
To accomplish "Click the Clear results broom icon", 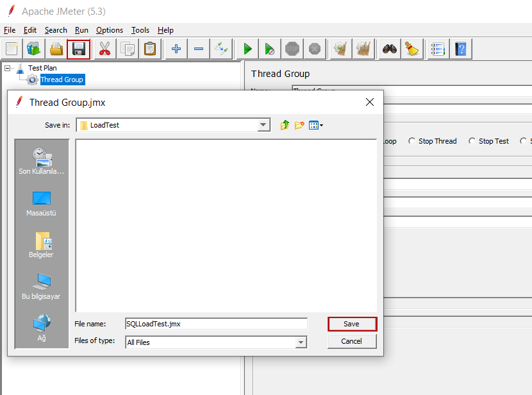I will pyautogui.click(x=340, y=49).
